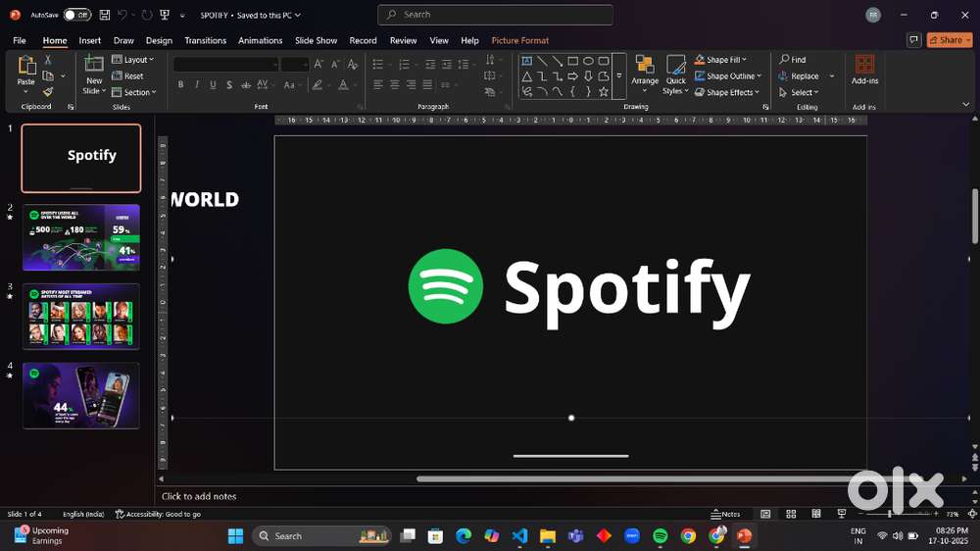Click the Arrange icon
Viewport: 980px width, 551px height.
pyautogui.click(x=645, y=65)
